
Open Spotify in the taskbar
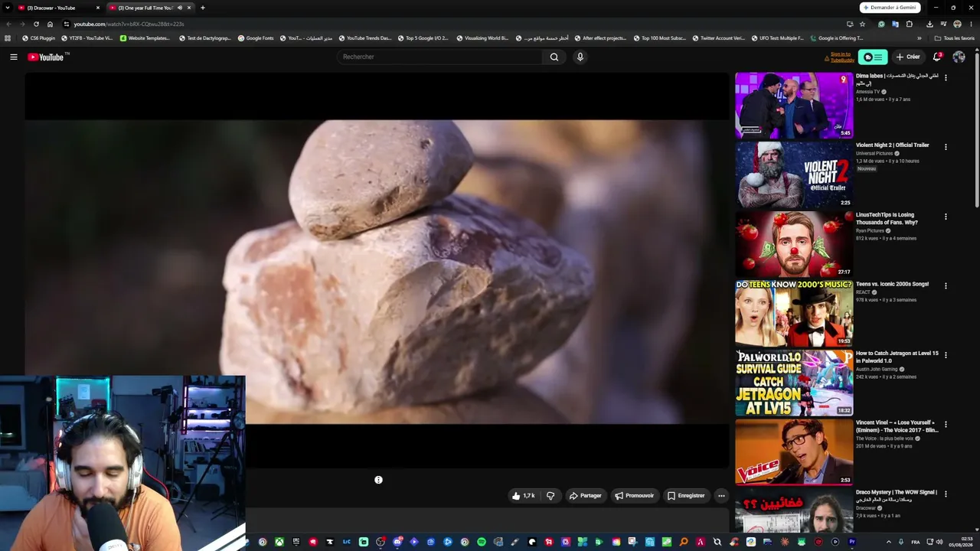482,542
